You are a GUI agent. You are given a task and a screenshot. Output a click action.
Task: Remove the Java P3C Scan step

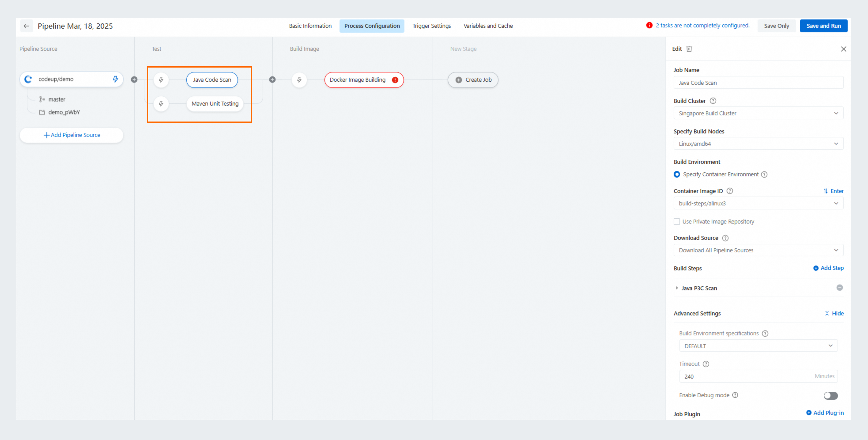[839, 288]
